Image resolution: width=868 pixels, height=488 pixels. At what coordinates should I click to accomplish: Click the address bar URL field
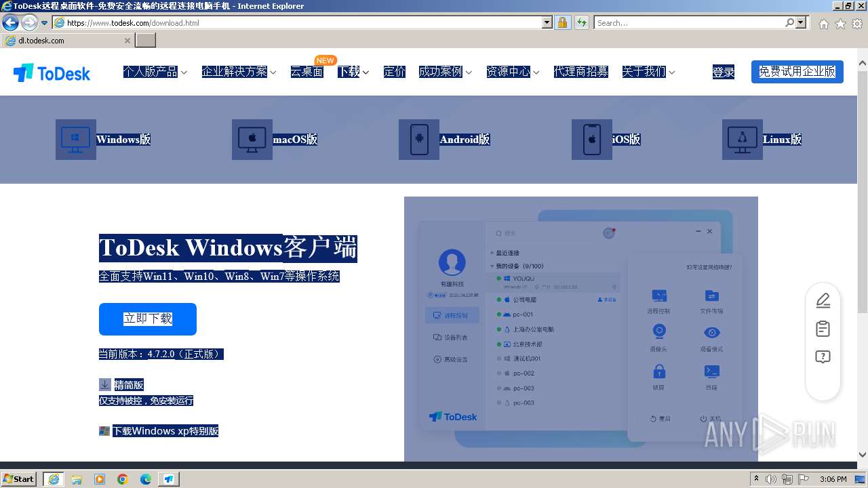303,22
